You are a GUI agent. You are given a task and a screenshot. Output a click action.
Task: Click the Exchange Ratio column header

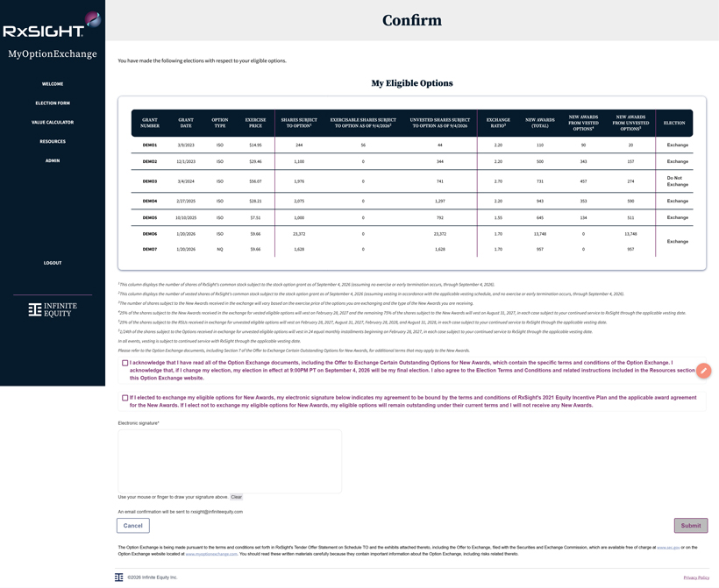tap(498, 123)
